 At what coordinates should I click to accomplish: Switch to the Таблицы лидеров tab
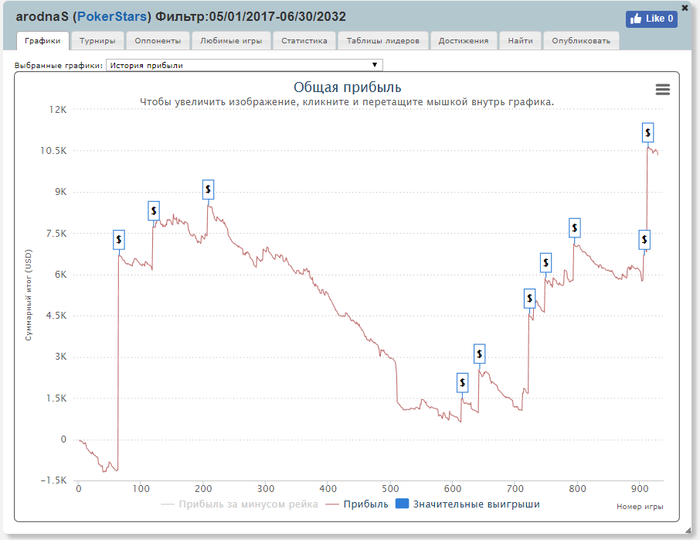(x=383, y=41)
